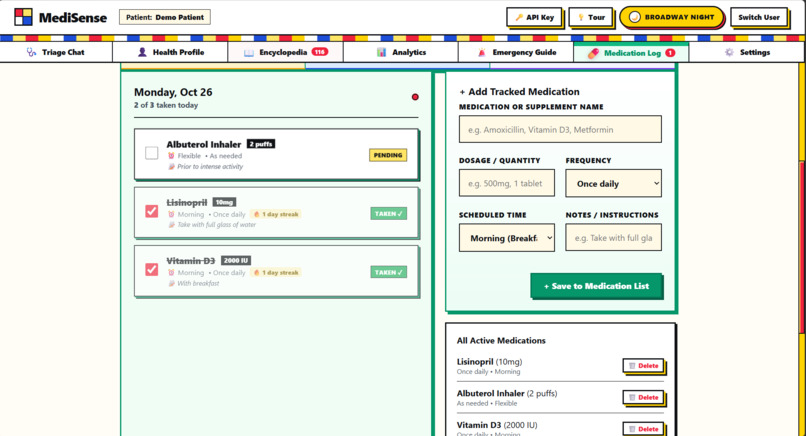The width and height of the screenshot is (806, 436).
Task: Click the lightbulb icon on Tour button
Action: [581, 17]
